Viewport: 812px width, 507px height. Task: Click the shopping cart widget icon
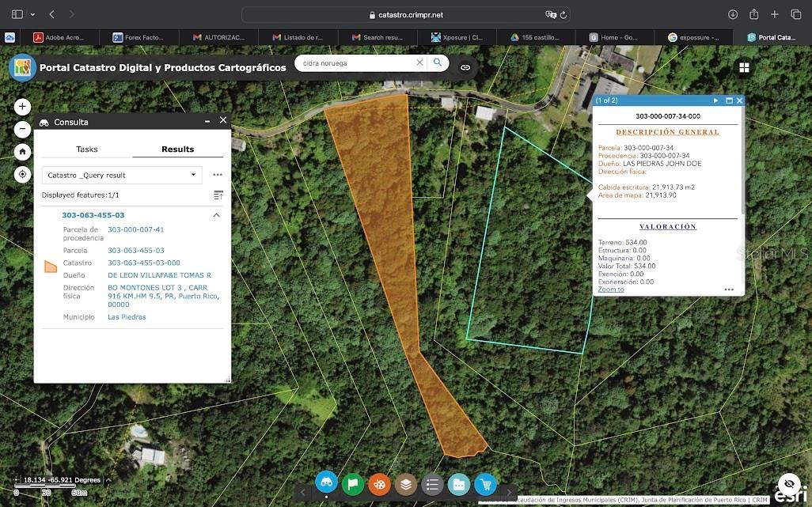coord(485,484)
